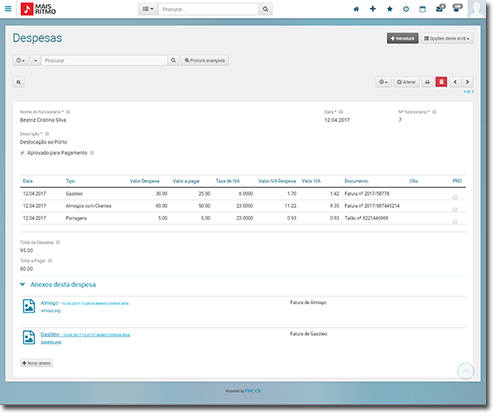
Task: Go to home via house icon
Action: click(x=356, y=9)
